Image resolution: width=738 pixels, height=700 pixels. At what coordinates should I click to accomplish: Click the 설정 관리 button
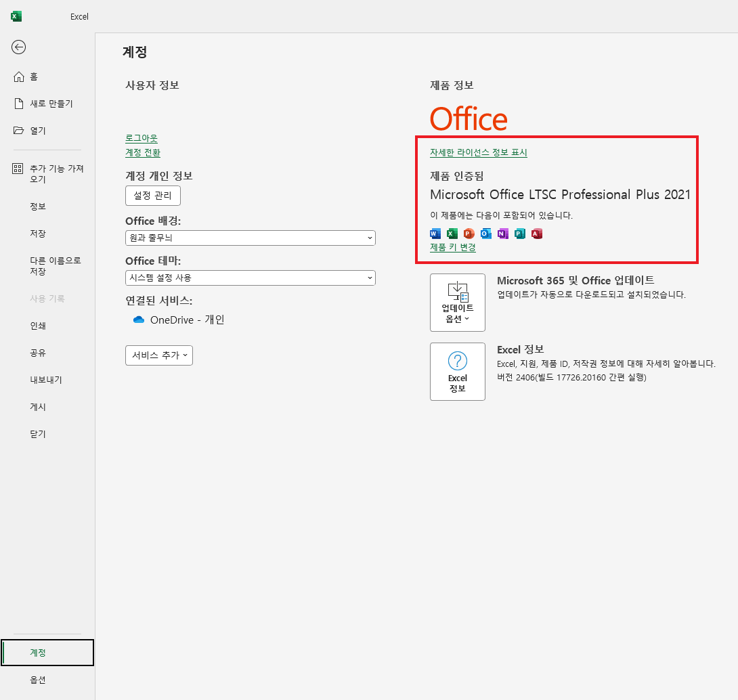click(153, 196)
